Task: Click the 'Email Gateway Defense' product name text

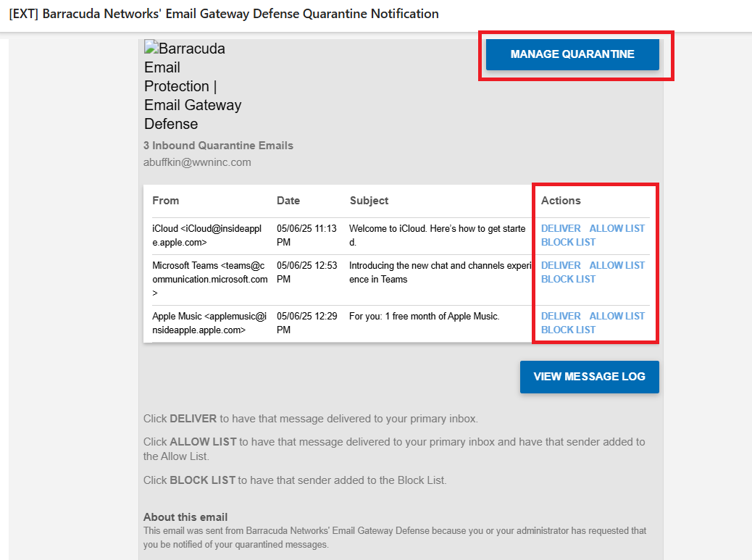Action: tap(193, 114)
